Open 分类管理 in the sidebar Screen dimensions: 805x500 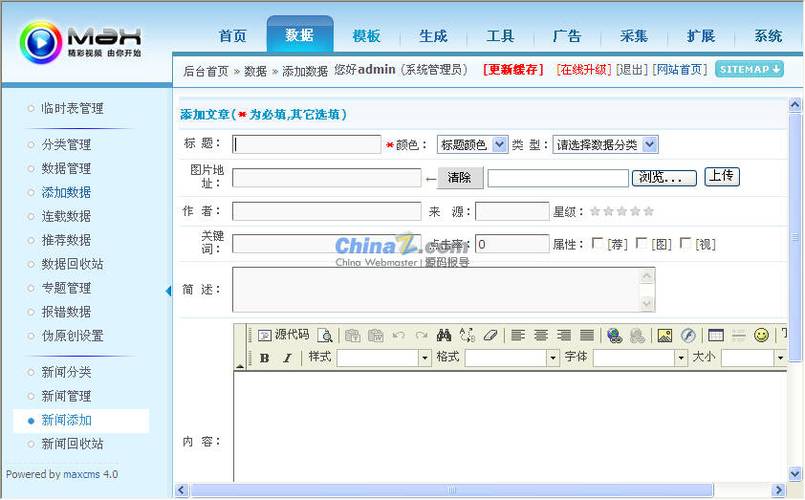pyautogui.click(x=66, y=145)
